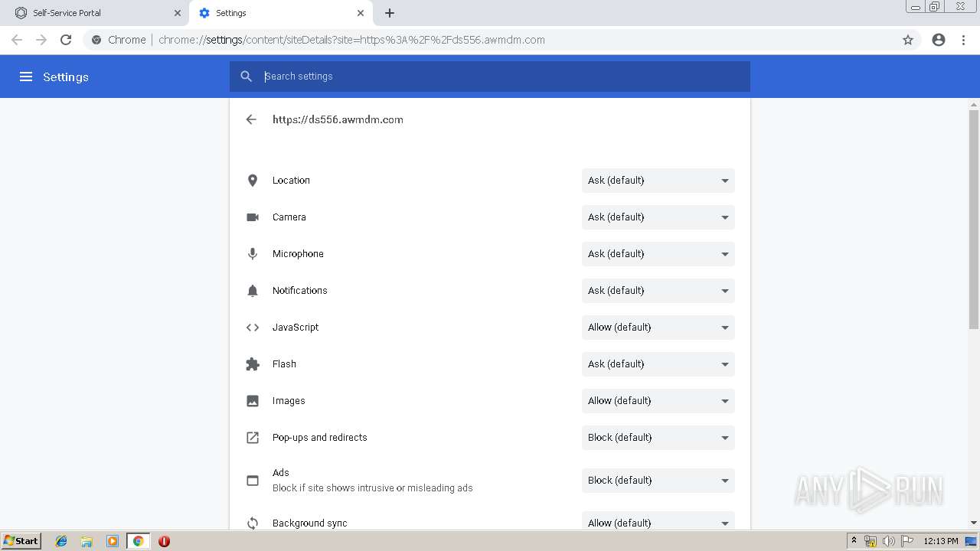Navigate back in browser history
Image resolution: width=980 pixels, height=551 pixels.
(17, 40)
